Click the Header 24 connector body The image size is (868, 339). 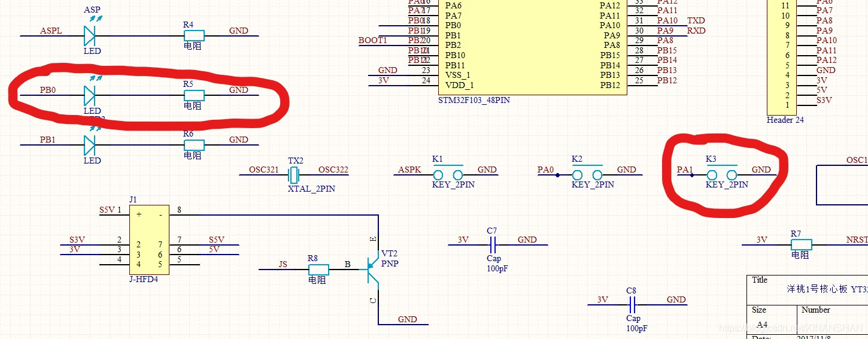(785, 57)
